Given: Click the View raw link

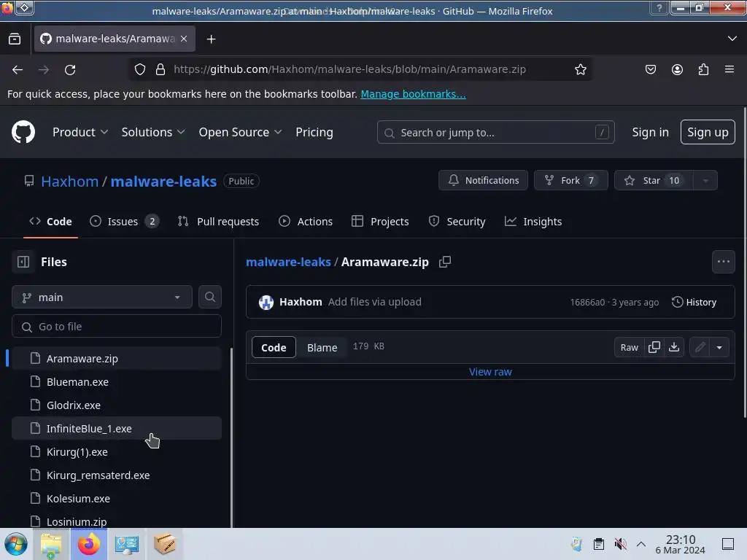Looking at the screenshot, I should click(x=490, y=371).
